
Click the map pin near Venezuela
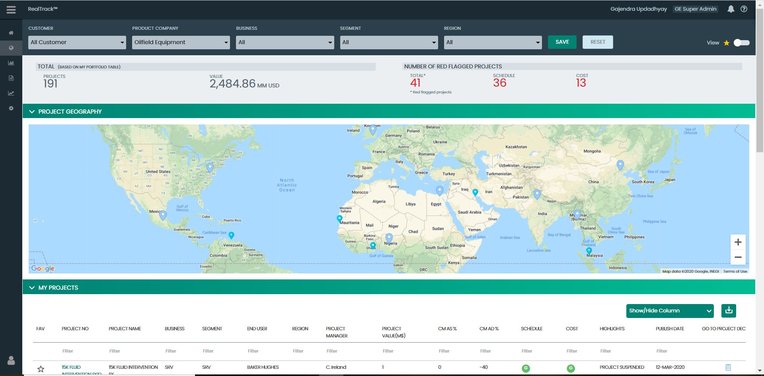point(231,235)
